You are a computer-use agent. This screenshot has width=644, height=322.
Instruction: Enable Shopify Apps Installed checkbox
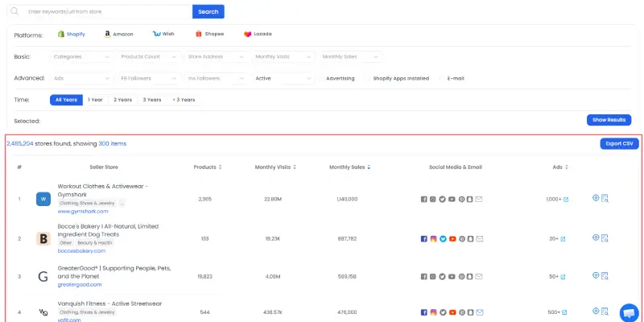(369, 78)
